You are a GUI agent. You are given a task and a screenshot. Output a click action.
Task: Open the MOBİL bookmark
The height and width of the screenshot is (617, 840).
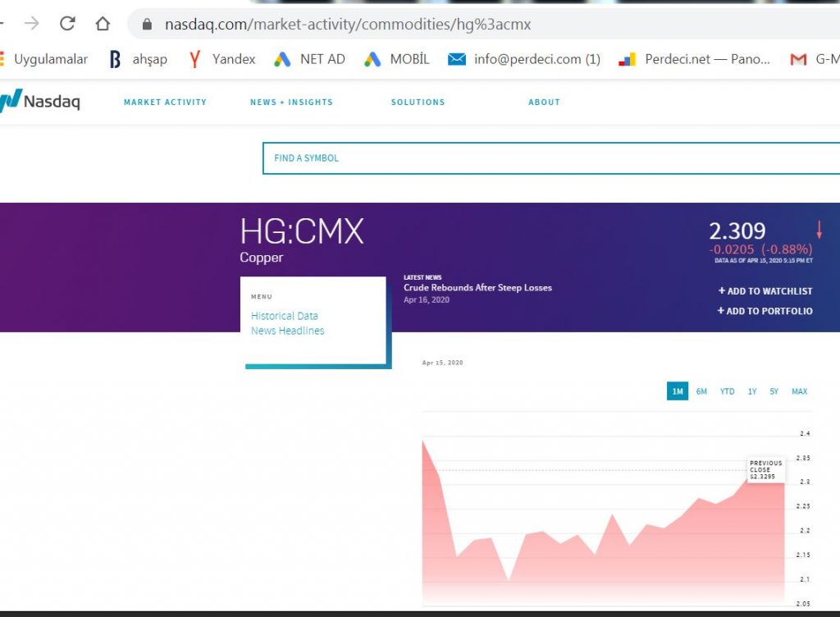click(x=397, y=59)
